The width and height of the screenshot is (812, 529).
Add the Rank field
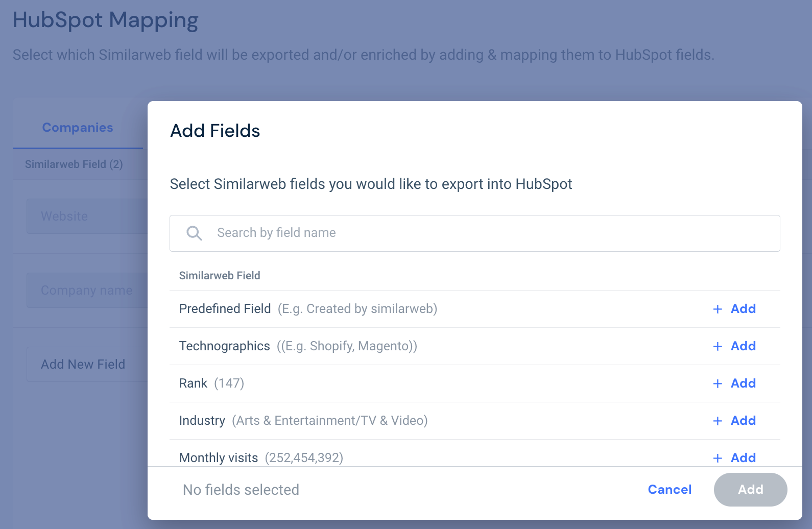click(x=734, y=383)
